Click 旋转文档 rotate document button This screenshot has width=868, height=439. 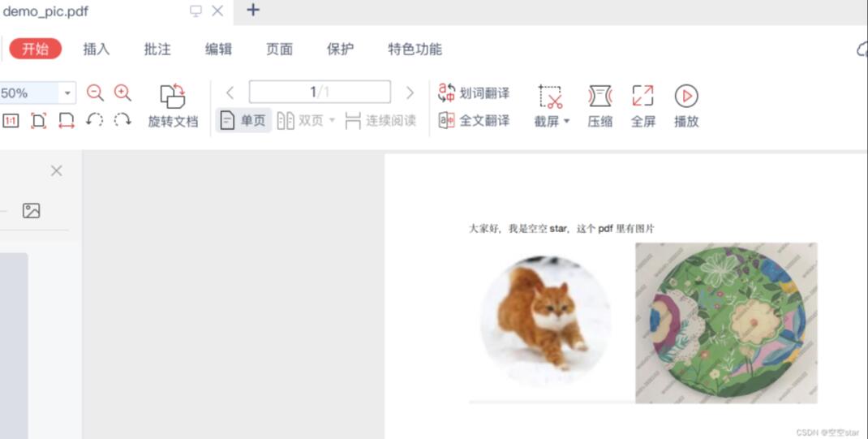coord(173,105)
